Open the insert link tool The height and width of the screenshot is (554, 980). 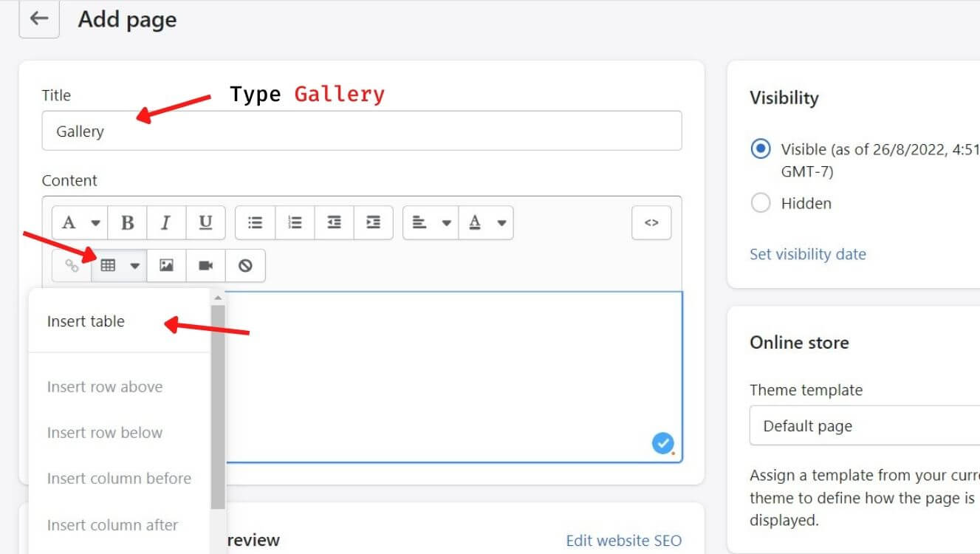(x=72, y=265)
